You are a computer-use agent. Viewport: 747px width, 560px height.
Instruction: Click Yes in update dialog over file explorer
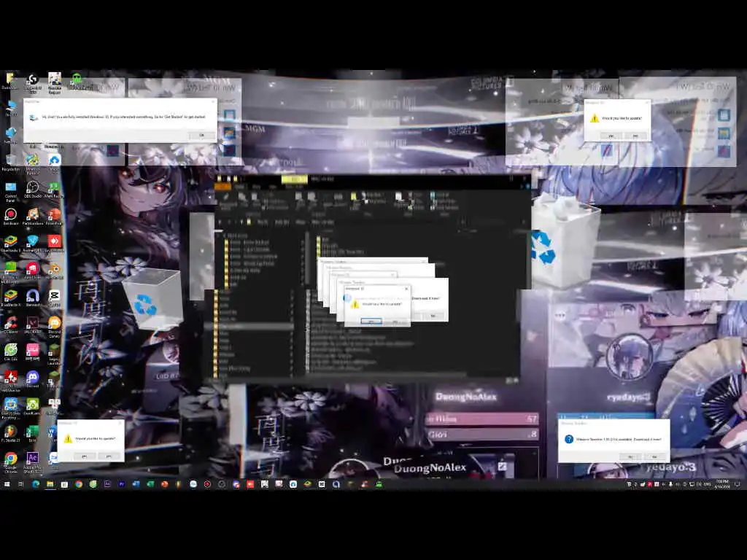(x=371, y=322)
